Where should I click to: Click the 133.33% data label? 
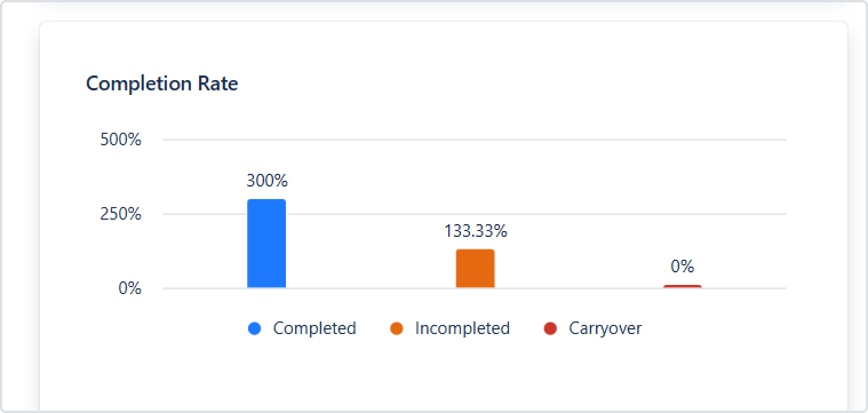click(x=475, y=231)
